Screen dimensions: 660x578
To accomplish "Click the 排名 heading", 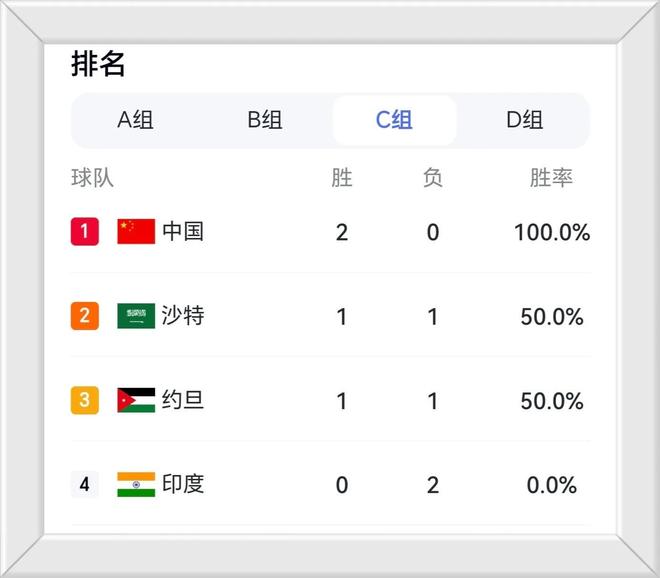I will (98, 64).
